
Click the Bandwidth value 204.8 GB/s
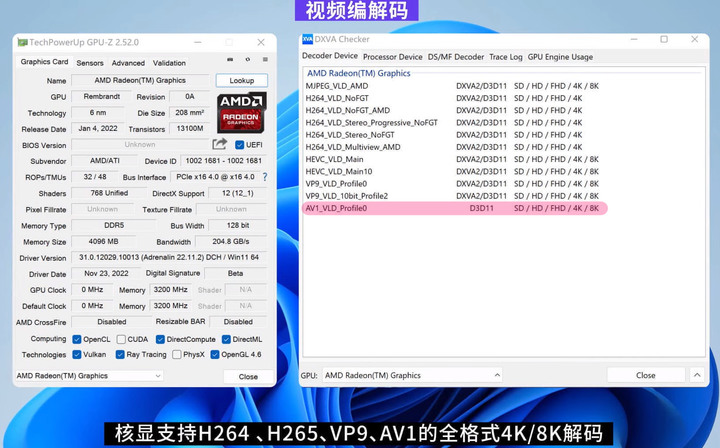[231, 241]
